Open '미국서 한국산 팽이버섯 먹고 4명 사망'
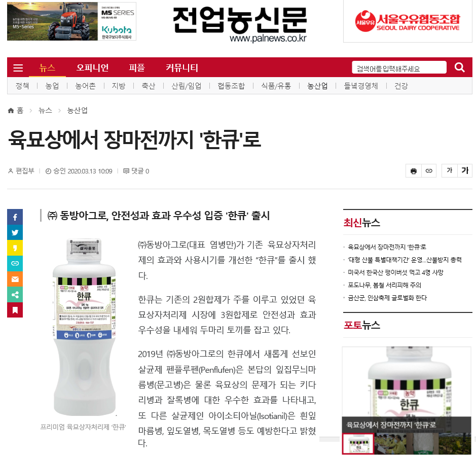The width and height of the screenshot is (476, 456). tap(395, 272)
